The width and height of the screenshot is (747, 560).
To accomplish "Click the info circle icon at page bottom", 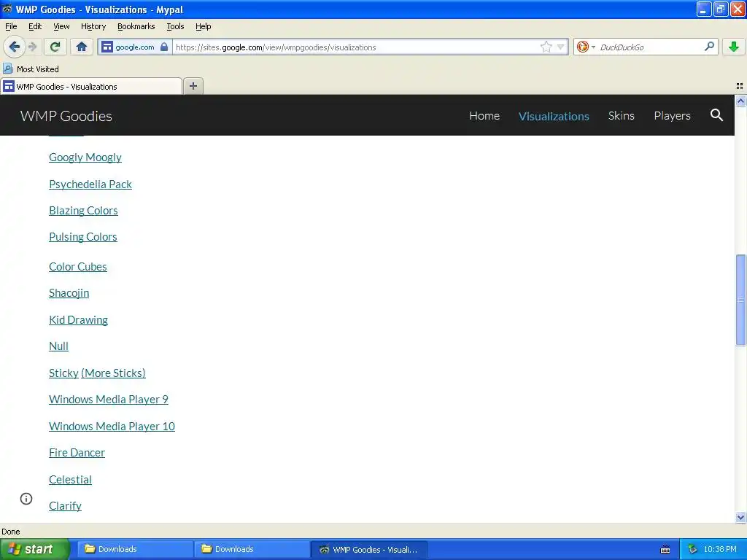I will coord(26,499).
